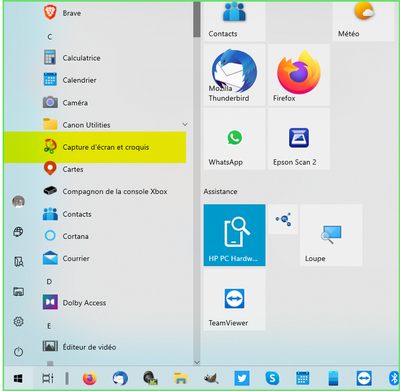Open the Cartes maps app
Viewport: 400px width, 391px height.
click(63, 169)
